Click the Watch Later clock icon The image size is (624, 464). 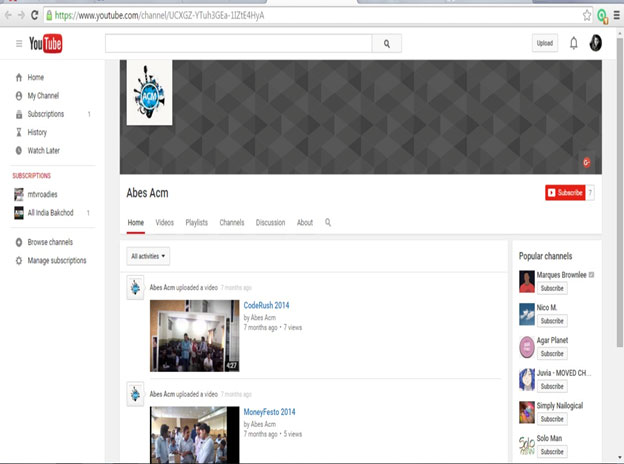click(19, 150)
